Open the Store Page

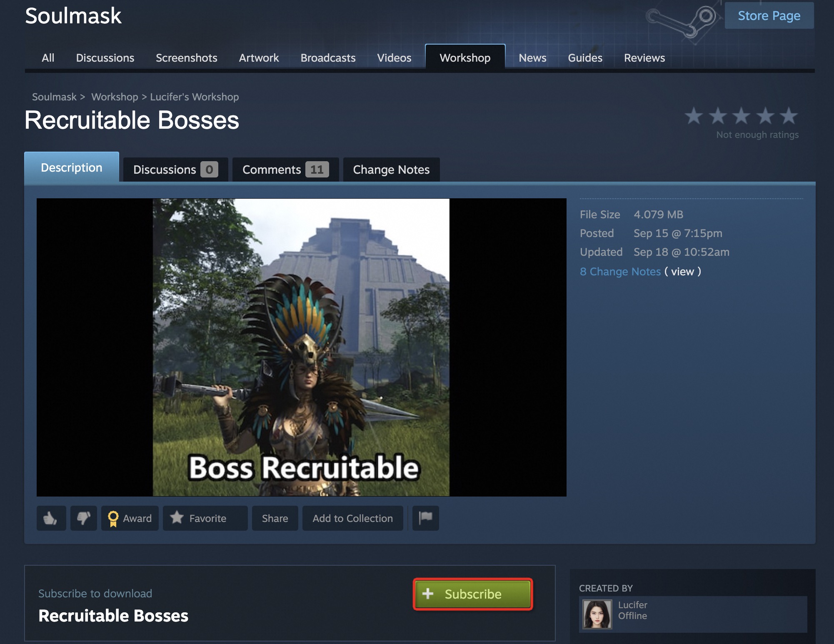point(769,16)
